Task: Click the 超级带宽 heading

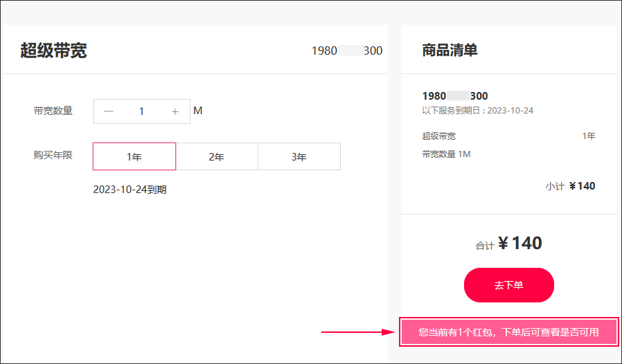Action: click(x=53, y=51)
